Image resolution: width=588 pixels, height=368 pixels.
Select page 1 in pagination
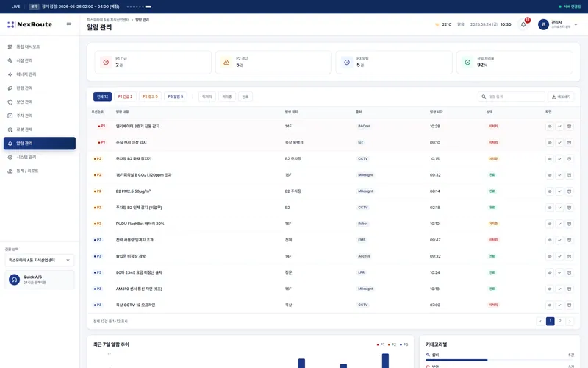pyautogui.click(x=550, y=322)
